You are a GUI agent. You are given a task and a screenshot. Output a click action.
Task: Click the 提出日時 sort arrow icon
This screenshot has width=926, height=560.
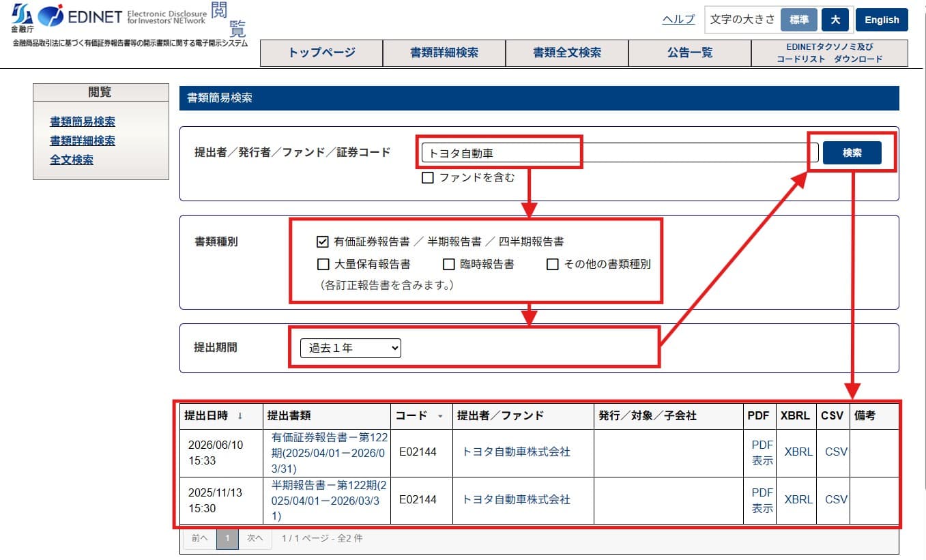tap(240, 415)
